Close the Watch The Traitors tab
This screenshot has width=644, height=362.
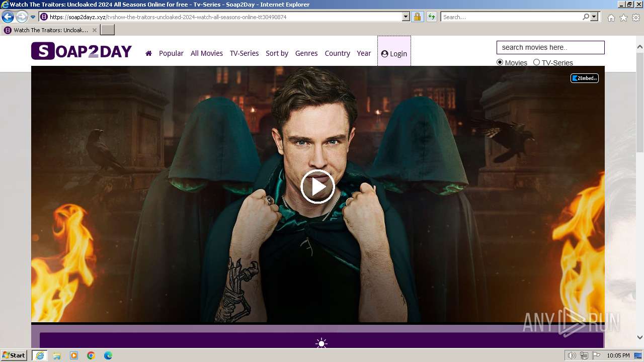click(x=94, y=30)
